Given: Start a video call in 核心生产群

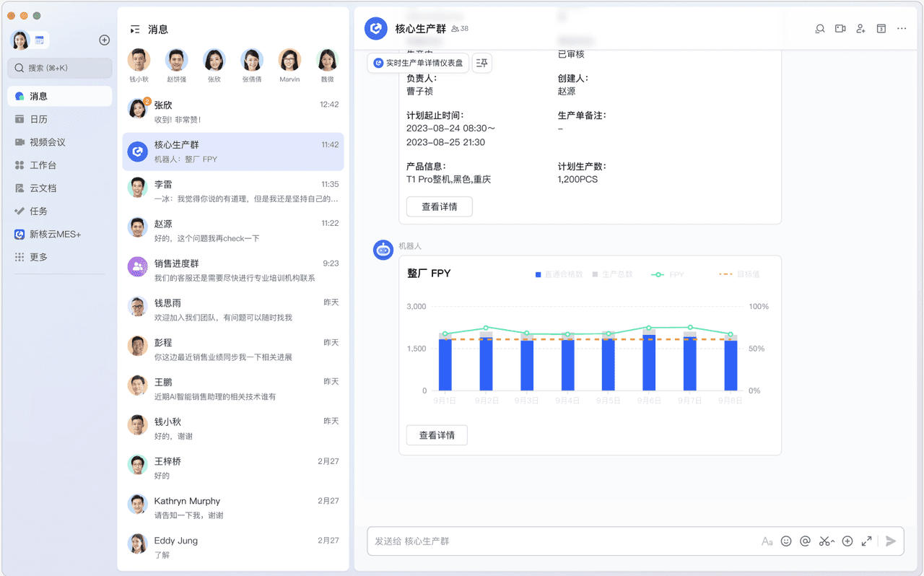Looking at the screenshot, I should tap(840, 29).
